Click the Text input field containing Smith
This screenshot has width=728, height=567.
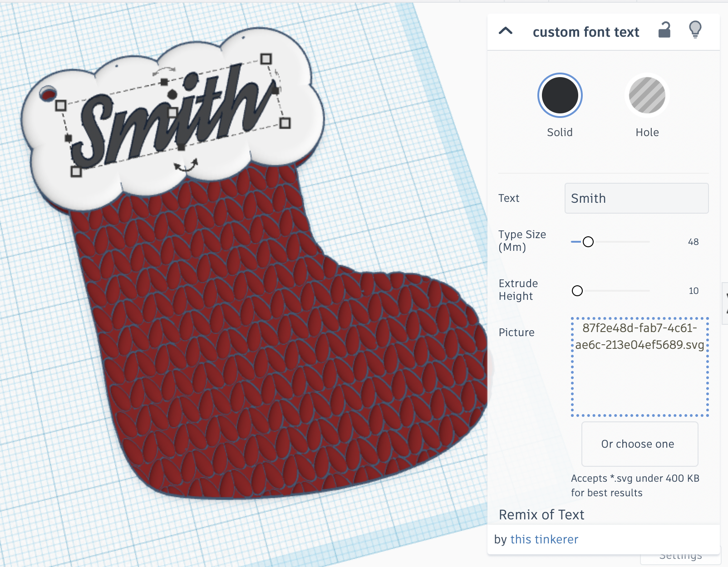tap(636, 198)
